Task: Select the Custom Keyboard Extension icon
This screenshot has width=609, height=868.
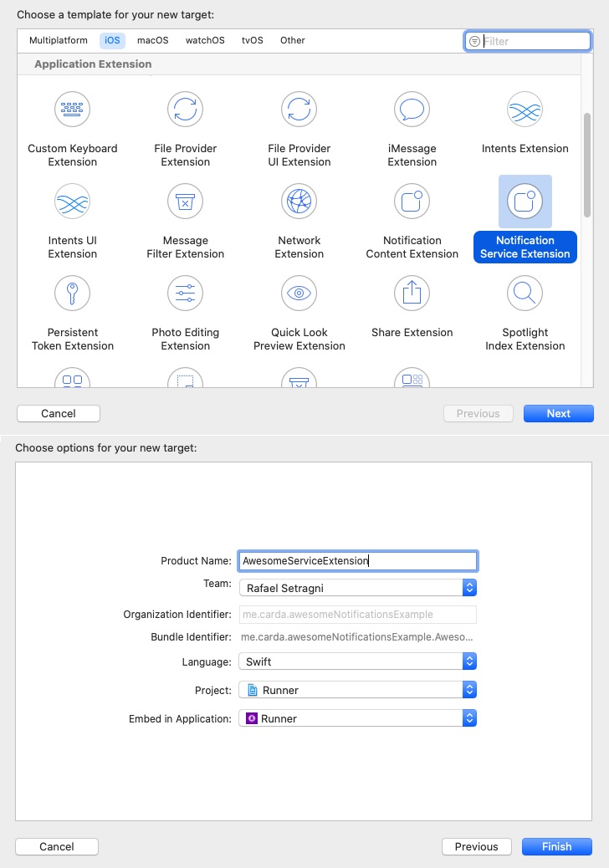Action: 72,109
